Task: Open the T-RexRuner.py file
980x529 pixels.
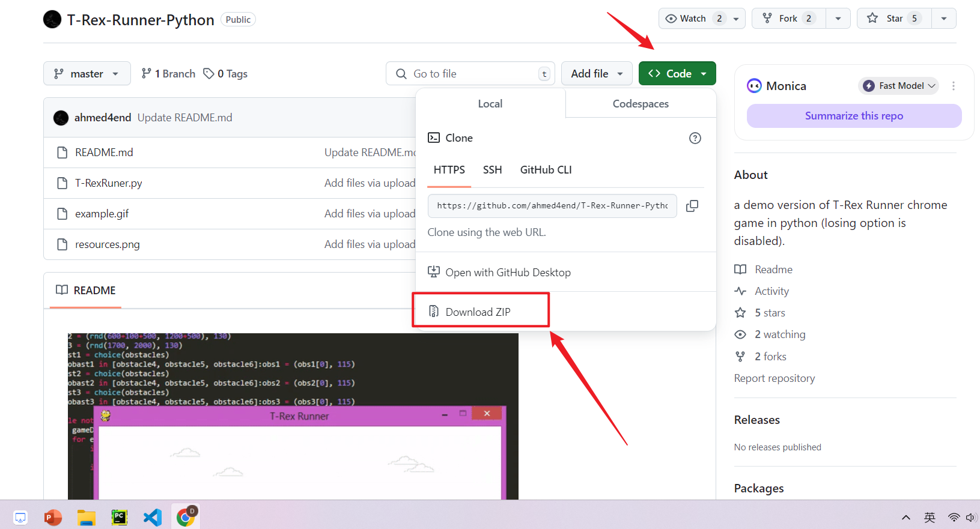Action: (x=109, y=183)
